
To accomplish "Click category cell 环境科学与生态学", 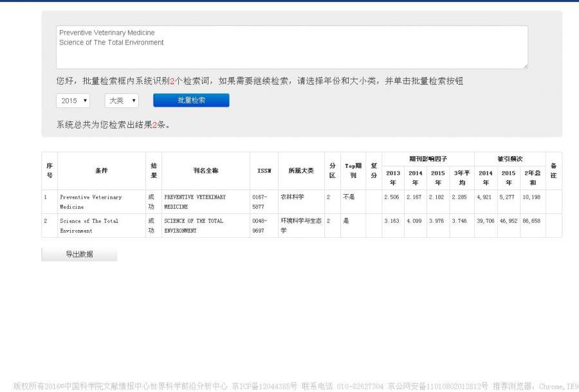I will 301,226.
